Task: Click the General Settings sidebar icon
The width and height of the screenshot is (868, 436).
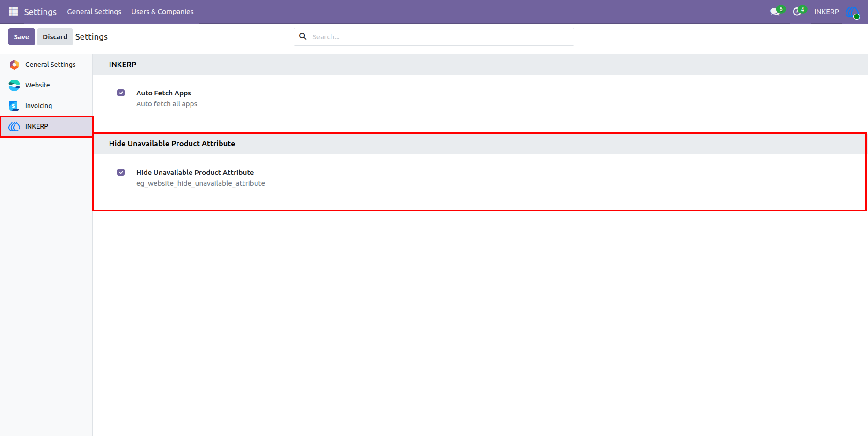Action: (15, 65)
